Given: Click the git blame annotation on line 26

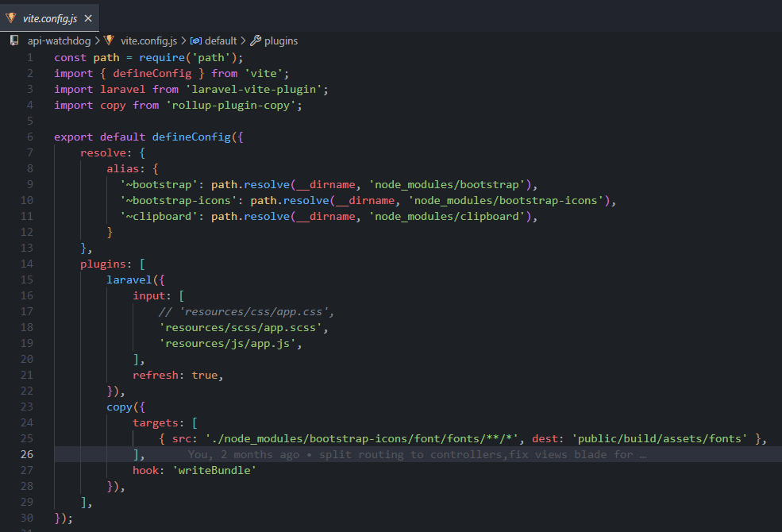Looking at the screenshot, I should click(416, 454).
